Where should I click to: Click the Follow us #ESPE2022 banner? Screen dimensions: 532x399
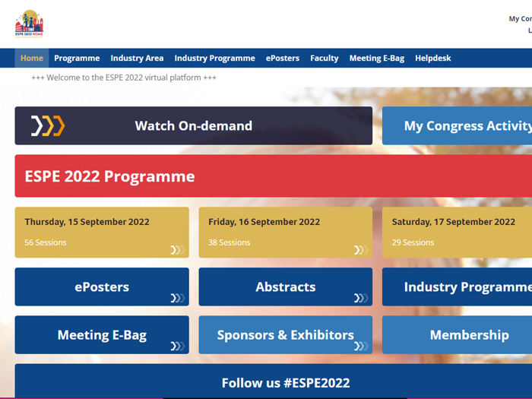274,381
